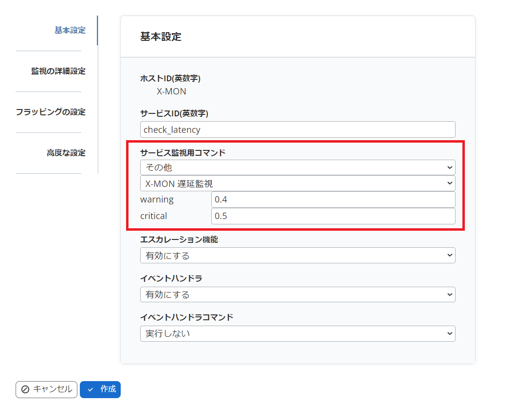532x403 pixels.
Task: Click the checkmark icon in the 作成 button
Action: tap(90, 389)
